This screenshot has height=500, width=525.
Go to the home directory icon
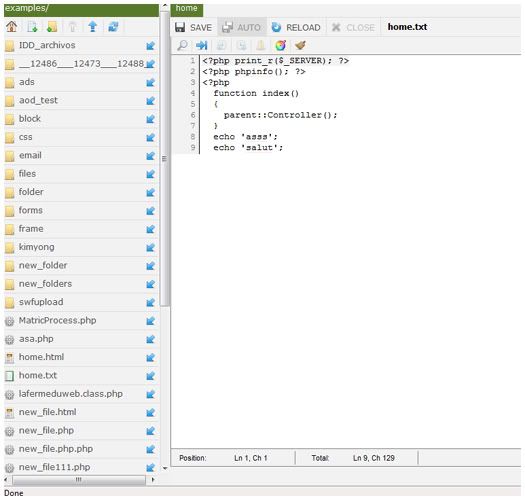point(12,26)
